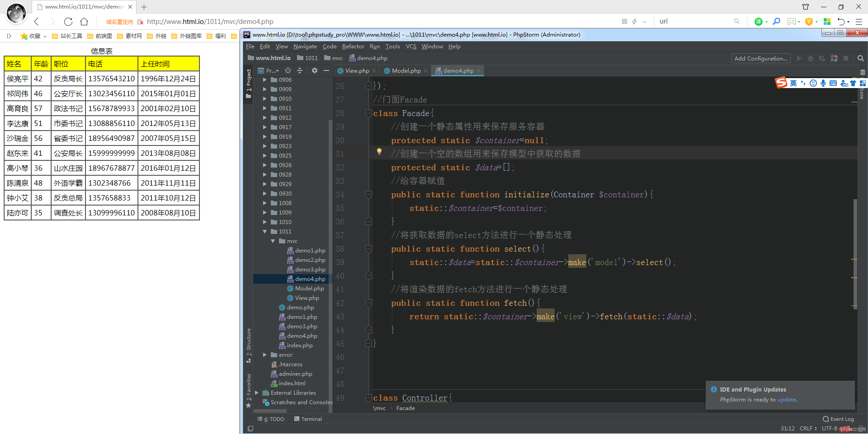Open Sogou soft keyboard icon
The image size is (868, 434).
point(833,83)
